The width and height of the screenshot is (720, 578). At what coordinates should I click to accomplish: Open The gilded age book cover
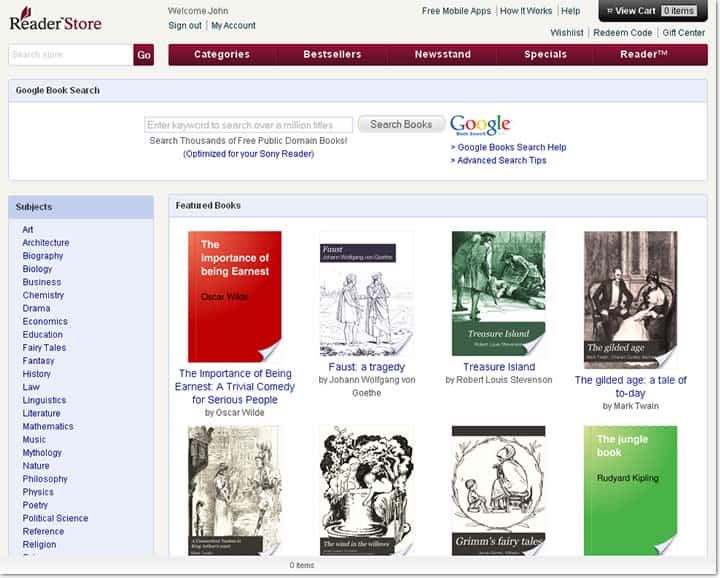(630, 300)
